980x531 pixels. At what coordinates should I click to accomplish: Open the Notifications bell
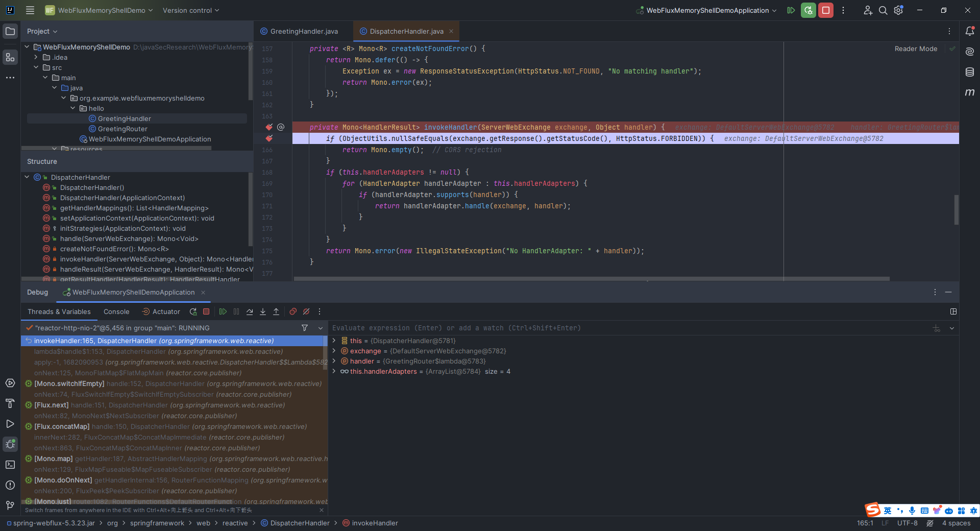coord(970,31)
